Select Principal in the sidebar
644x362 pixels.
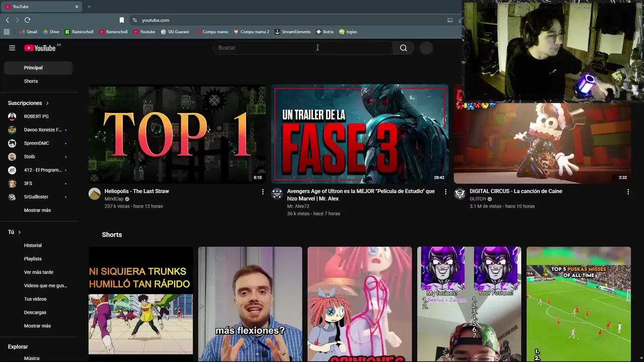pyautogui.click(x=38, y=68)
